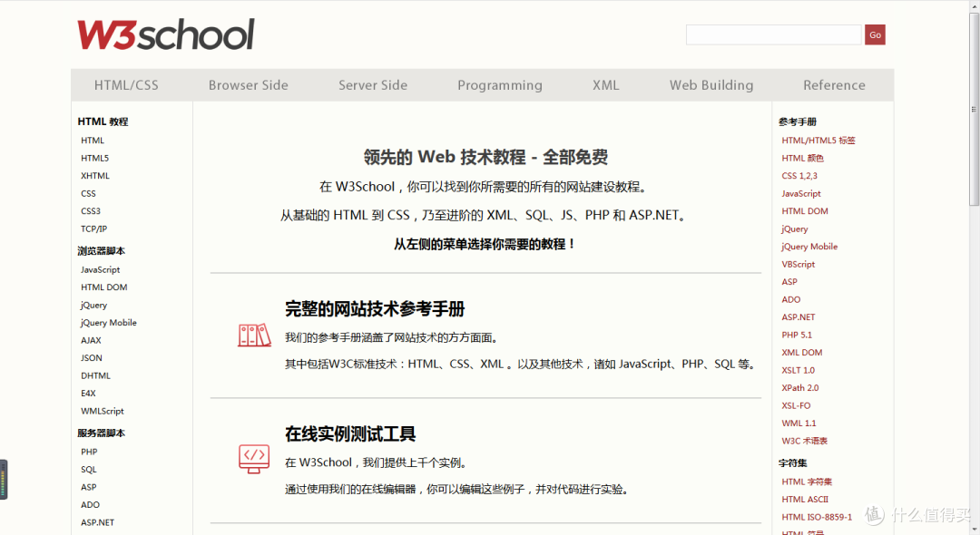Open the jQuery link in left sidebar

pos(93,306)
